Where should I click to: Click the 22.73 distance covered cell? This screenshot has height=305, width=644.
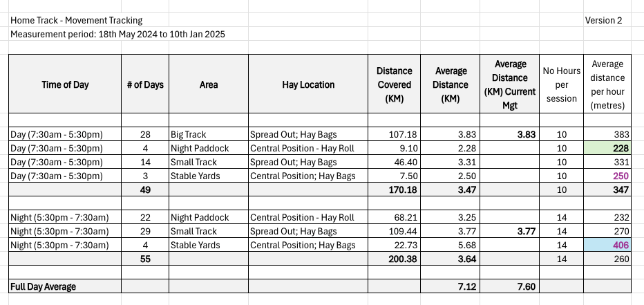(x=395, y=245)
